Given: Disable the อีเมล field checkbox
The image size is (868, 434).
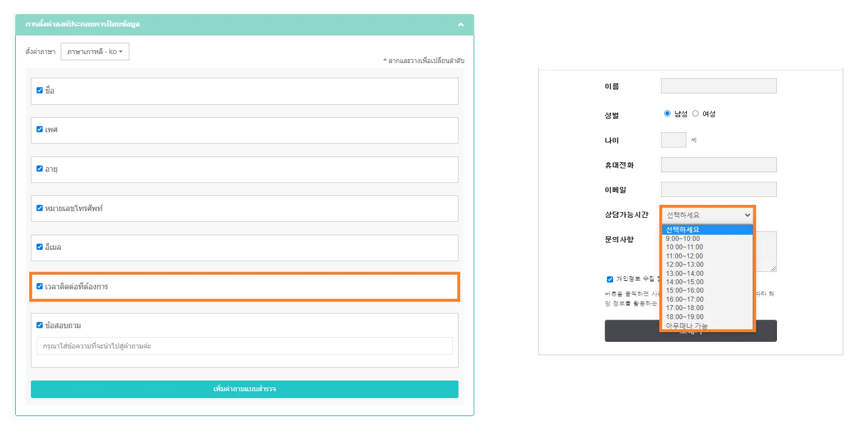Looking at the screenshot, I should (39, 247).
